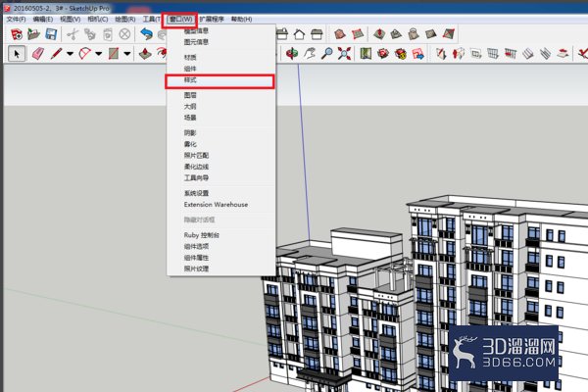Open the 编辑(E) menu
This screenshot has height=392, width=588.
coord(43,20)
